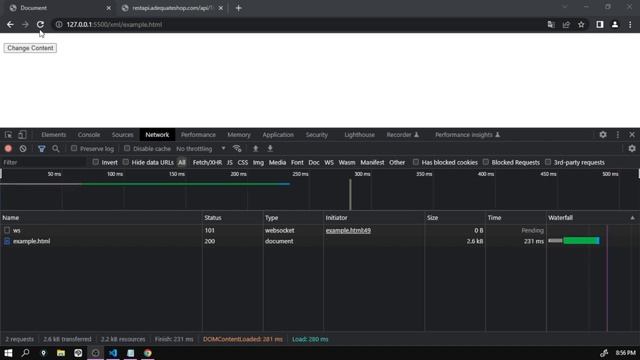This screenshot has width=640, height=360.
Task: Switch to the restapi.adequateshop.com browser tab
Action: (172, 8)
